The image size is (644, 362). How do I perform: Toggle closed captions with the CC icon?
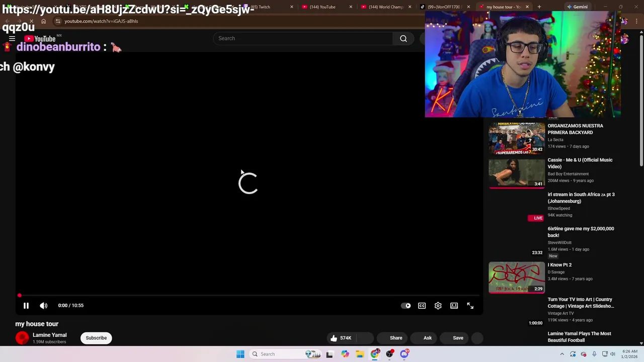[x=422, y=306]
